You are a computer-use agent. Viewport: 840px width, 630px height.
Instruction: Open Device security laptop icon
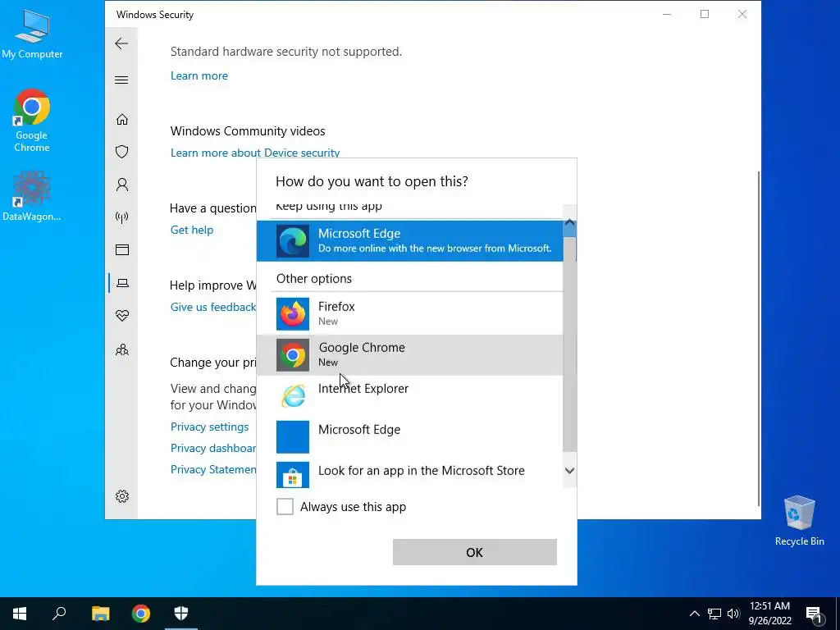(122, 283)
